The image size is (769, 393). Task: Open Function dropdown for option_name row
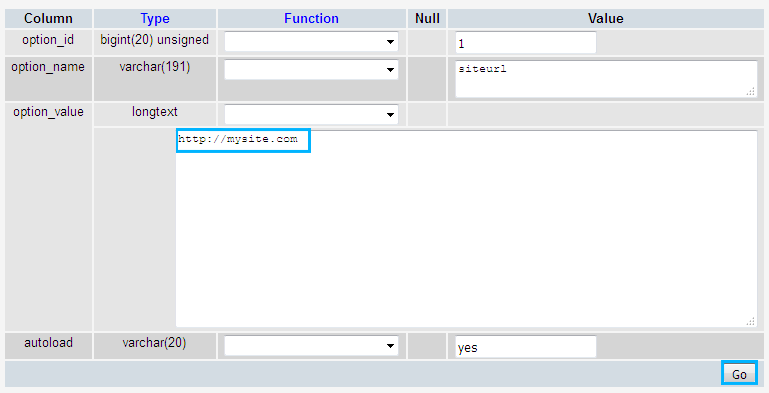[311, 70]
